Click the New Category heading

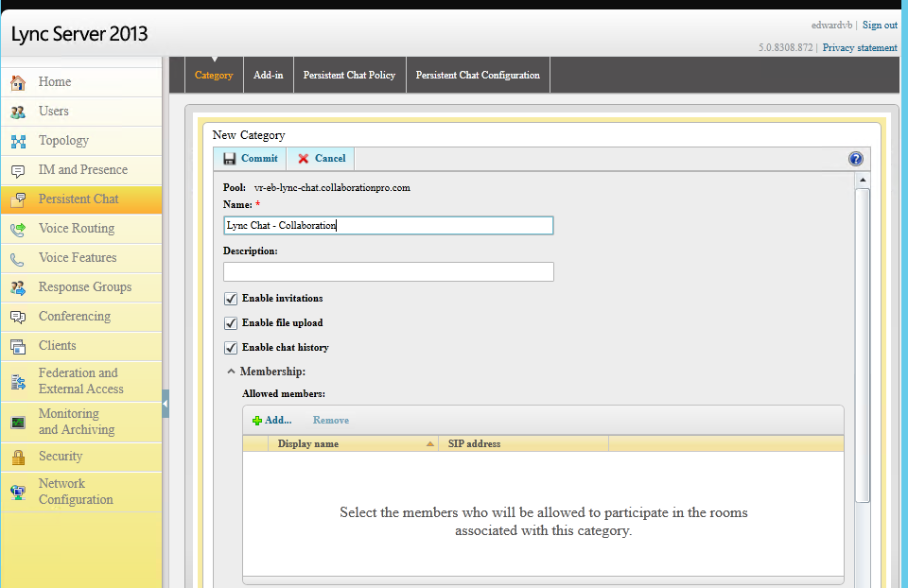pos(249,135)
